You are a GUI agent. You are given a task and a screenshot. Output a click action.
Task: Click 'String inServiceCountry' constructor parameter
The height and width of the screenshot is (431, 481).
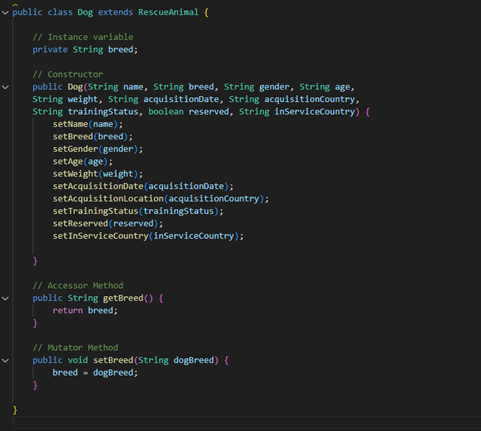[x=297, y=112]
